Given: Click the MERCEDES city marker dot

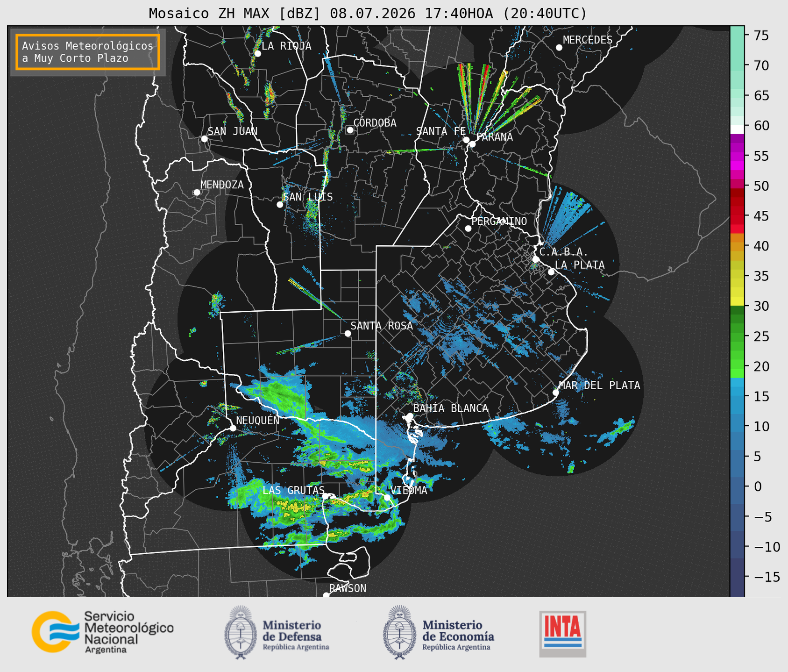Looking at the screenshot, I should (559, 47).
